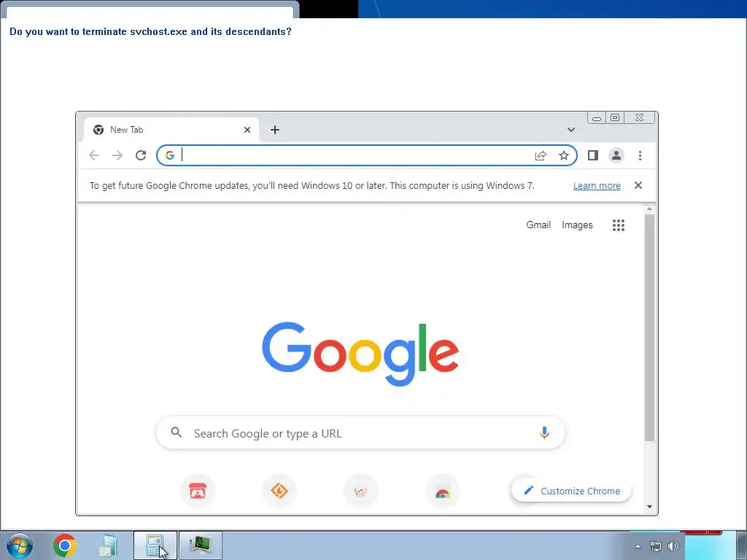
Task: Go forward using Chrome's forward arrow
Action: click(117, 155)
